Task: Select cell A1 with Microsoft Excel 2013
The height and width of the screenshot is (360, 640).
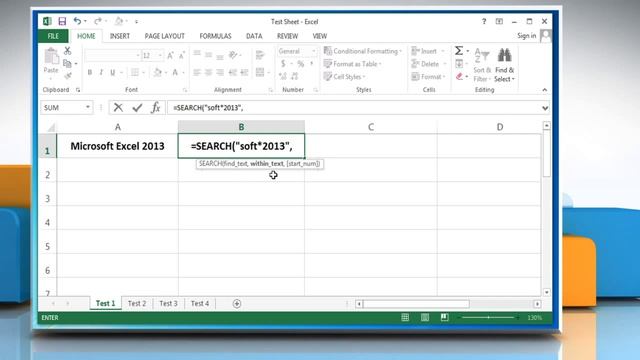Action: (x=118, y=146)
